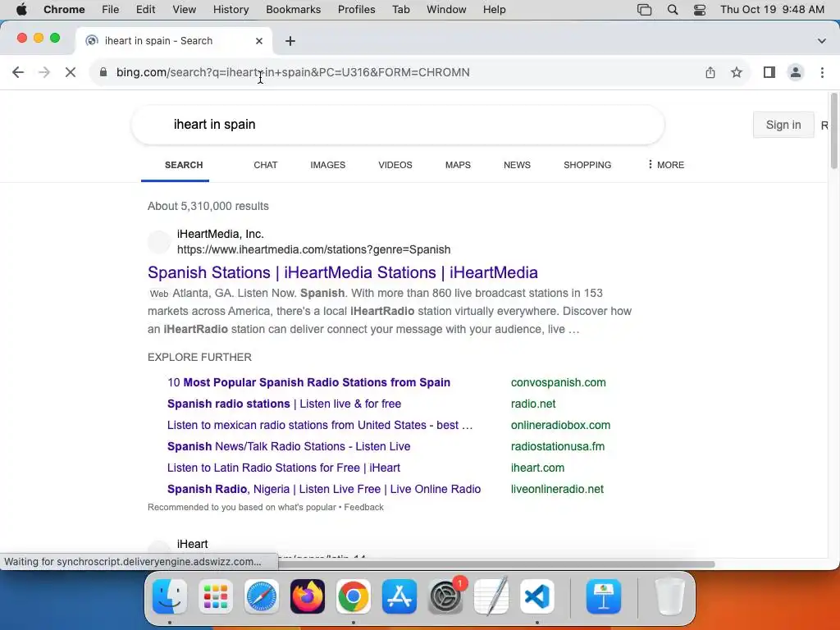Screen dimensions: 840x630
Task: Click the Feedback link
Action: pyautogui.click(x=363, y=507)
